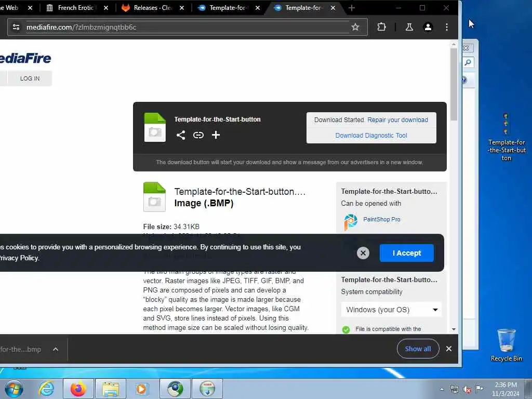Open the media player taskbar icon
Viewport: 532px width, 399px height.
[142, 389]
